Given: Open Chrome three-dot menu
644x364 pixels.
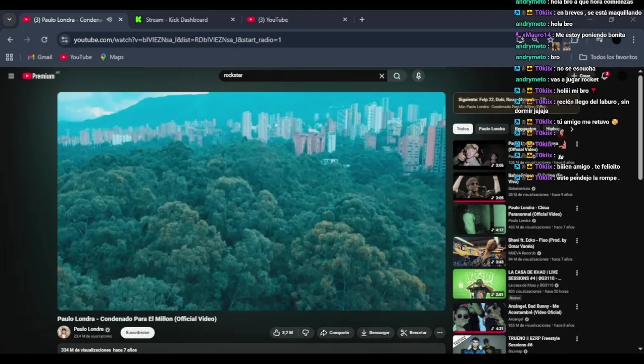Looking at the screenshot, I should 633,39.
